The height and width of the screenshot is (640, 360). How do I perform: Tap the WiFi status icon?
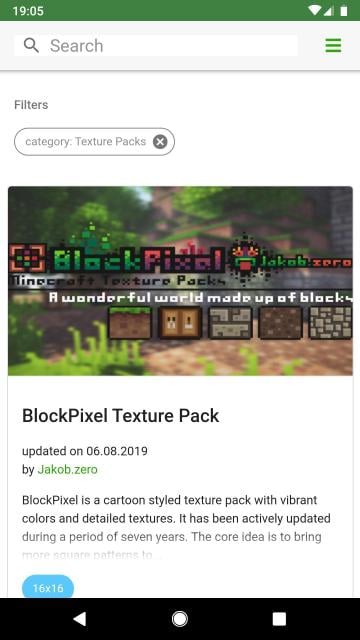(314, 10)
